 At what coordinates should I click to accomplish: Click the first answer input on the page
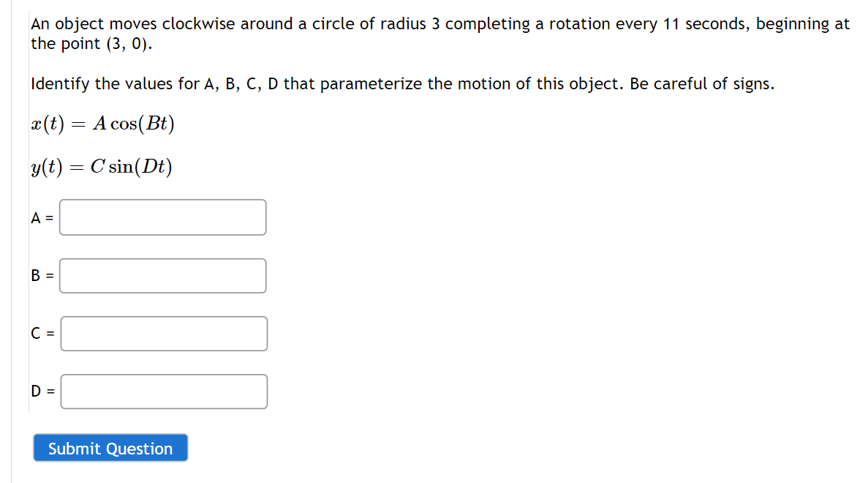[162, 217]
